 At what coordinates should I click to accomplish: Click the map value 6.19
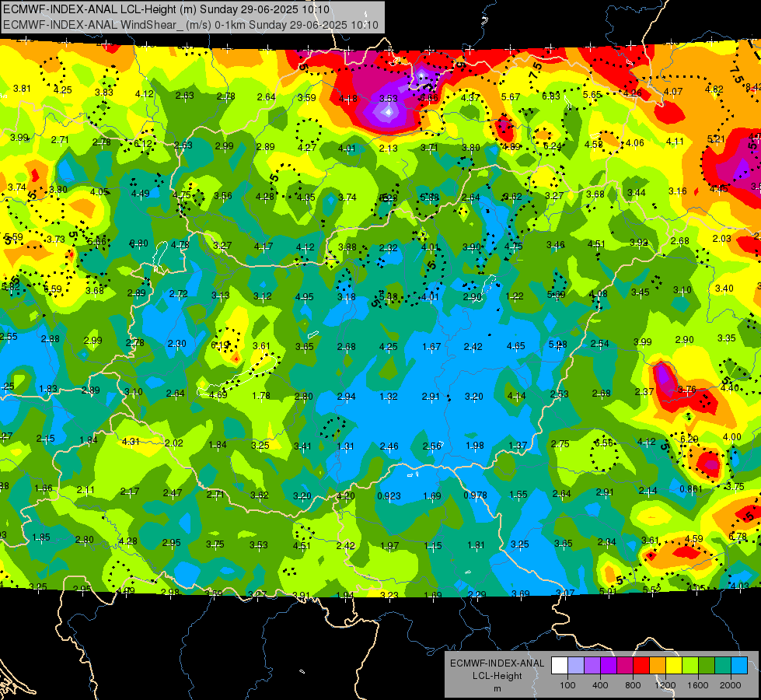(220, 345)
